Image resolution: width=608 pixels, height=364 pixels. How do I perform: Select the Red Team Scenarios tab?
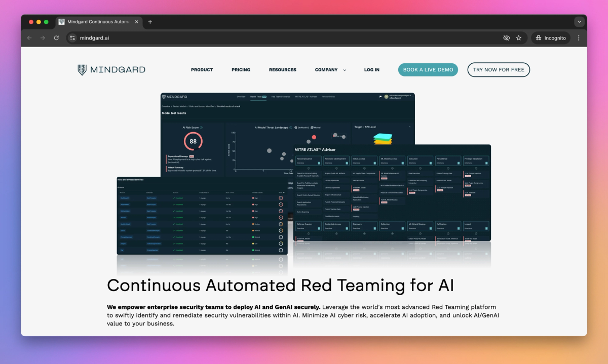[281, 97]
